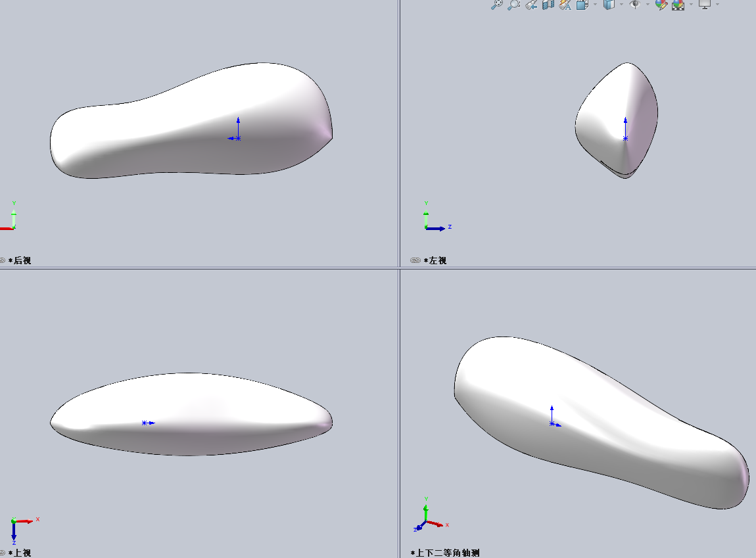Screen dimensions: 756x558
Task: Toggle the view link icon beside 左视
Action: (x=415, y=260)
